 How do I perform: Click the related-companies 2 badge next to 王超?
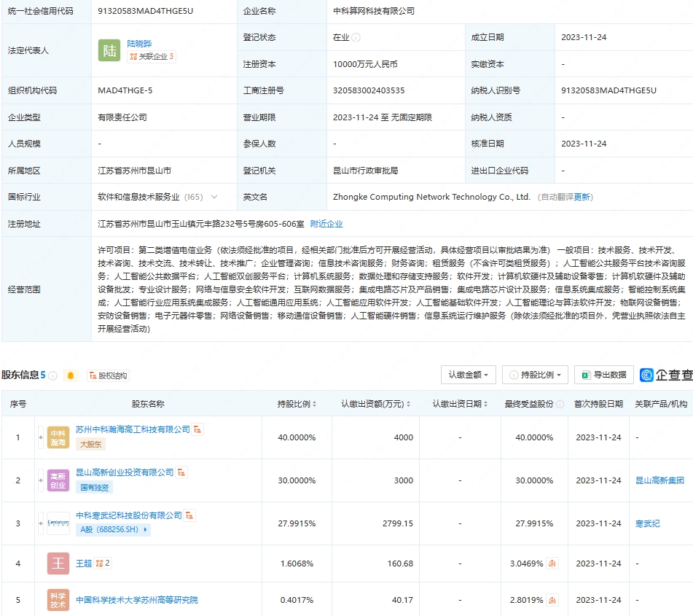(x=103, y=564)
